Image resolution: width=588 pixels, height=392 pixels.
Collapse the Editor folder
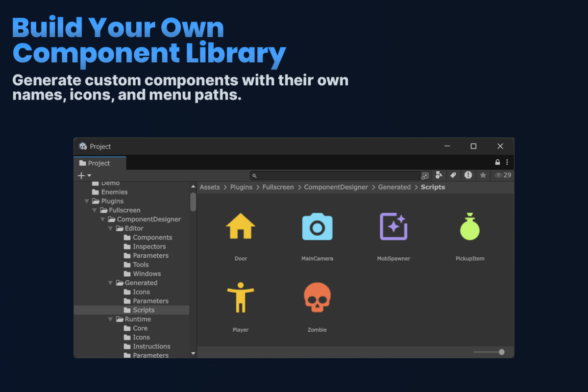coord(110,228)
